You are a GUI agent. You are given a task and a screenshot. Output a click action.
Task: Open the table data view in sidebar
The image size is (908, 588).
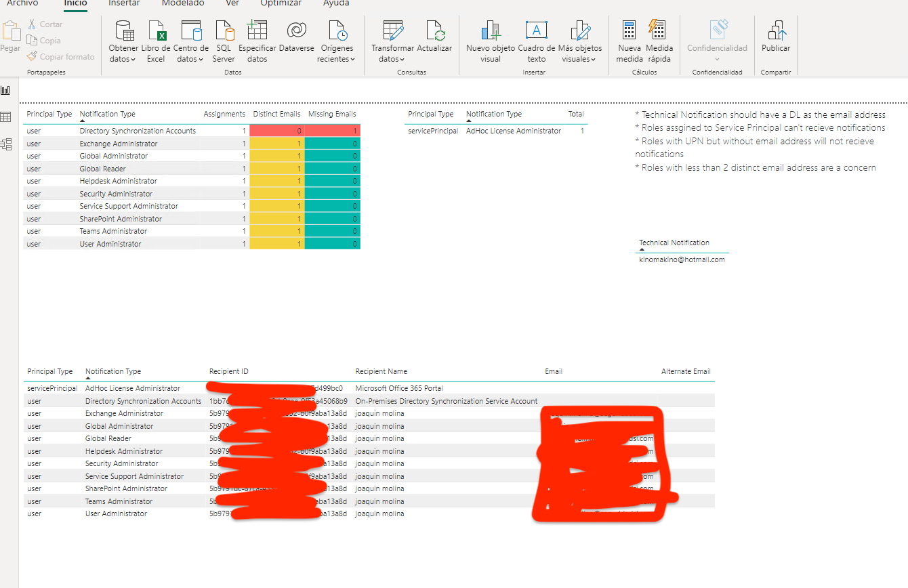point(6,117)
